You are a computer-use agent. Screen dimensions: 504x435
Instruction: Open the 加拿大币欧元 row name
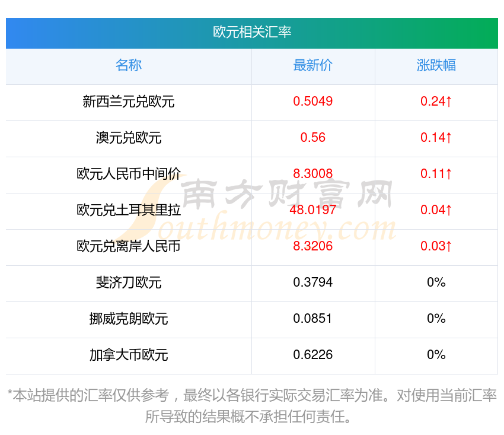pos(129,355)
